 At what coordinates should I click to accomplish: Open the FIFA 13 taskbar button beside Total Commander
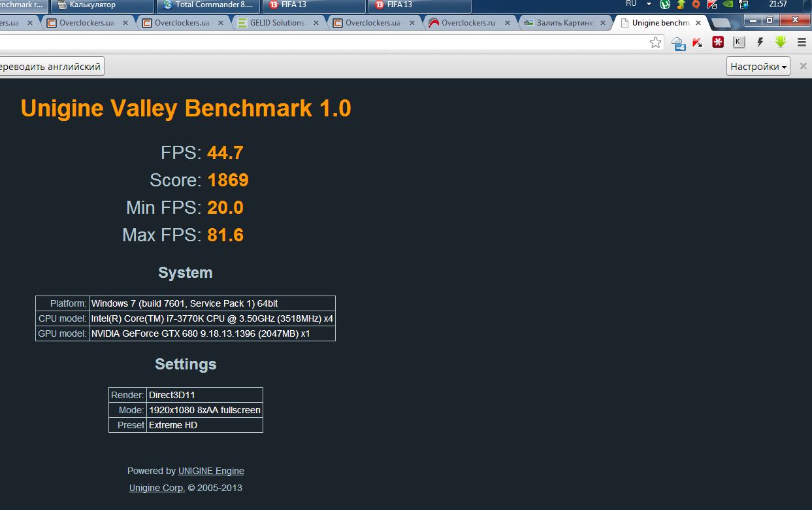pyautogui.click(x=314, y=6)
